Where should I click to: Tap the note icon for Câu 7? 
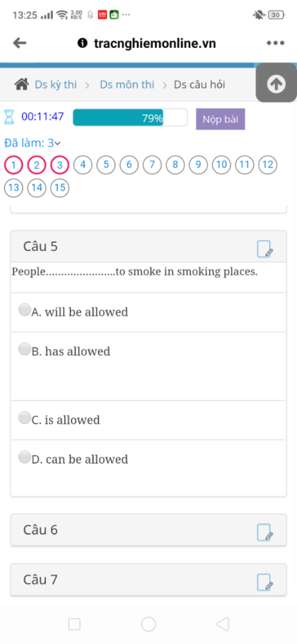coord(265,582)
